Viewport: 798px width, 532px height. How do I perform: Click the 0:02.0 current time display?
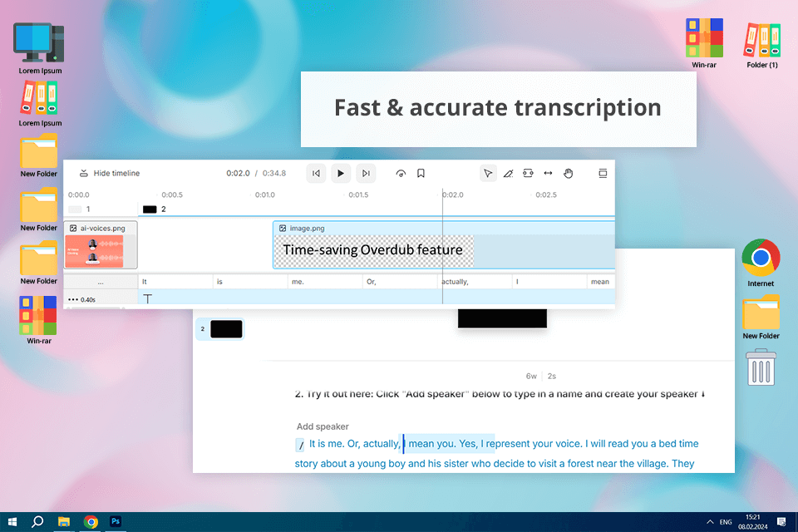238,173
